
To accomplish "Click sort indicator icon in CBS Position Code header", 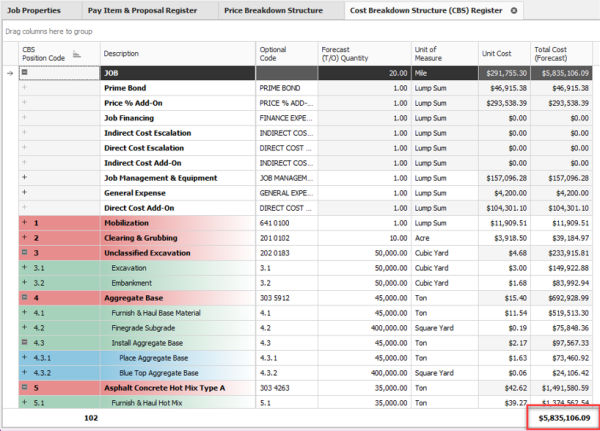I will pos(77,57).
